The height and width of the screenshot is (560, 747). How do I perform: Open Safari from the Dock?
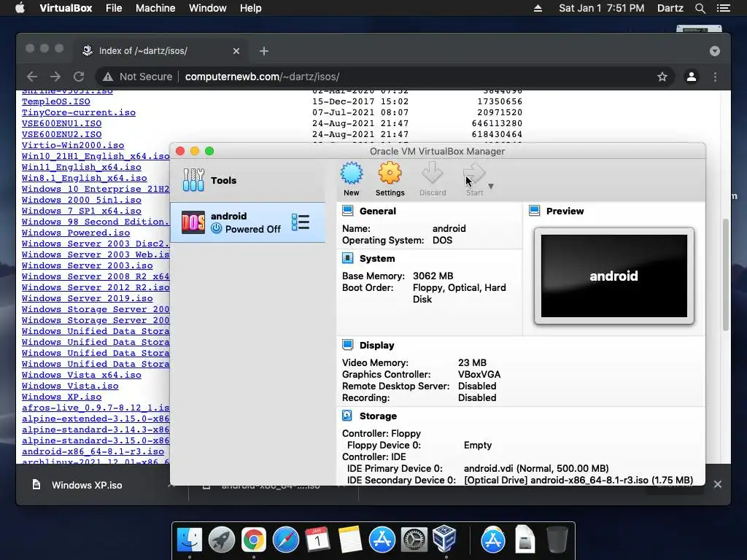click(x=286, y=540)
